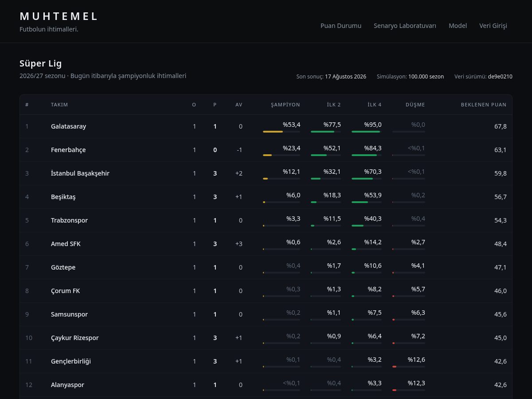Viewport: 532px width, 399px height.
Task: Click Galatasaray's %53,4 champion value
Action: tap(291, 125)
